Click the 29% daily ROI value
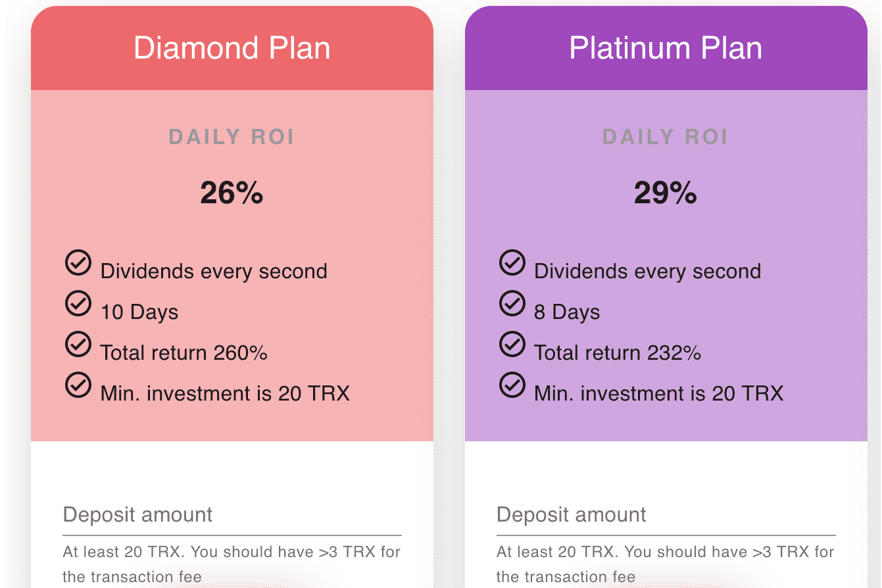The image size is (882, 588). coord(666,193)
